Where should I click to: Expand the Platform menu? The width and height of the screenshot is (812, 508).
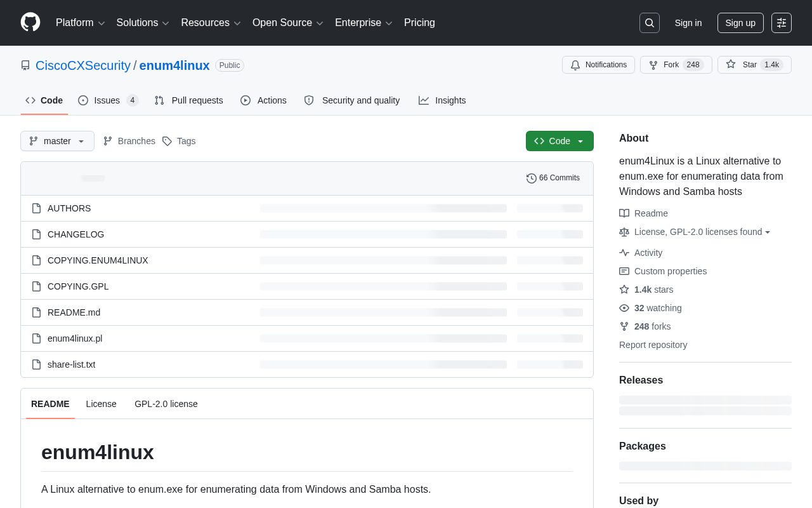tap(81, 23)
